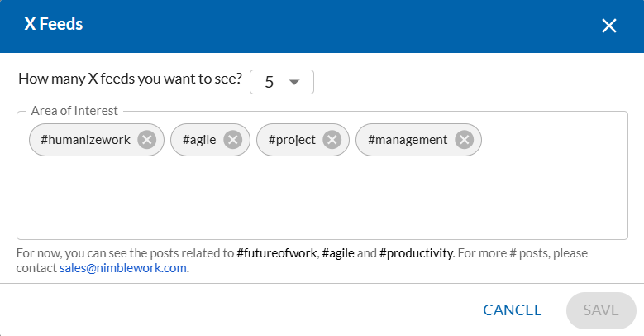Expand the feed count dropdown arrow
Screen dimensions: 644x336
pos(294,82)
